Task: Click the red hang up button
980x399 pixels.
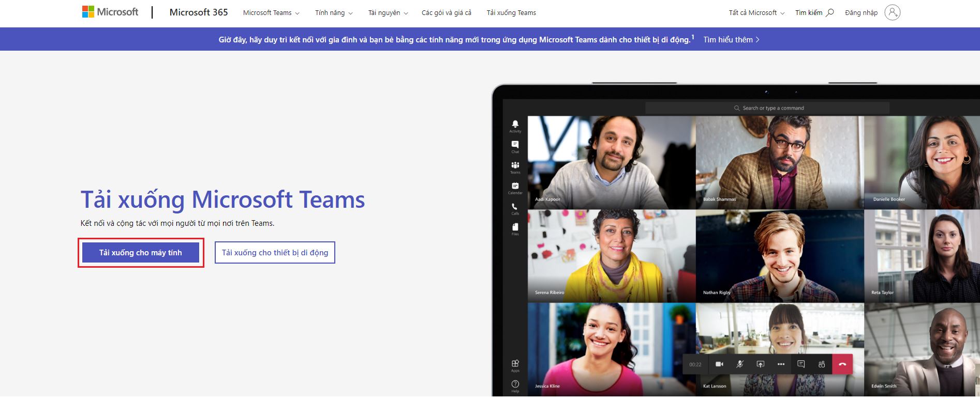Action: (x=842, y=364)
